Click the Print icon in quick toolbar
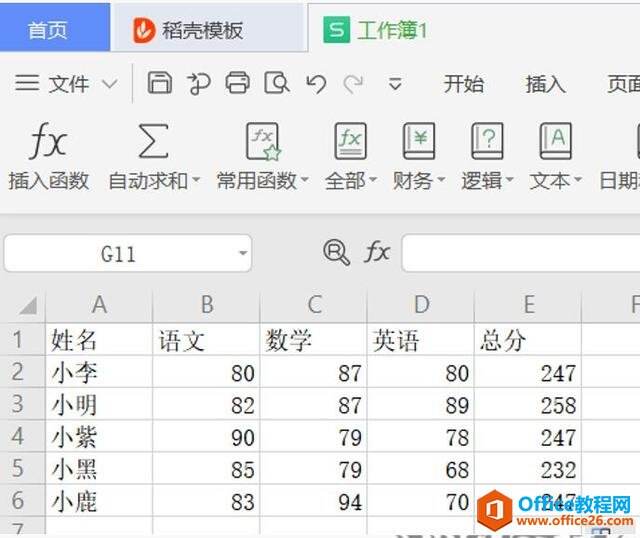This screenshot has width=640, height=538. [x=237, y=84]
